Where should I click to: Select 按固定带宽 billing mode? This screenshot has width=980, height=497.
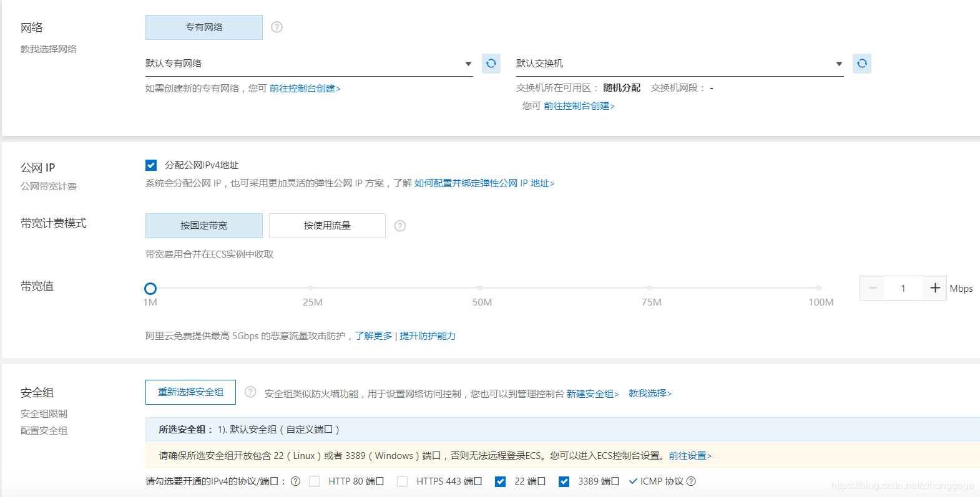point(204,226)
